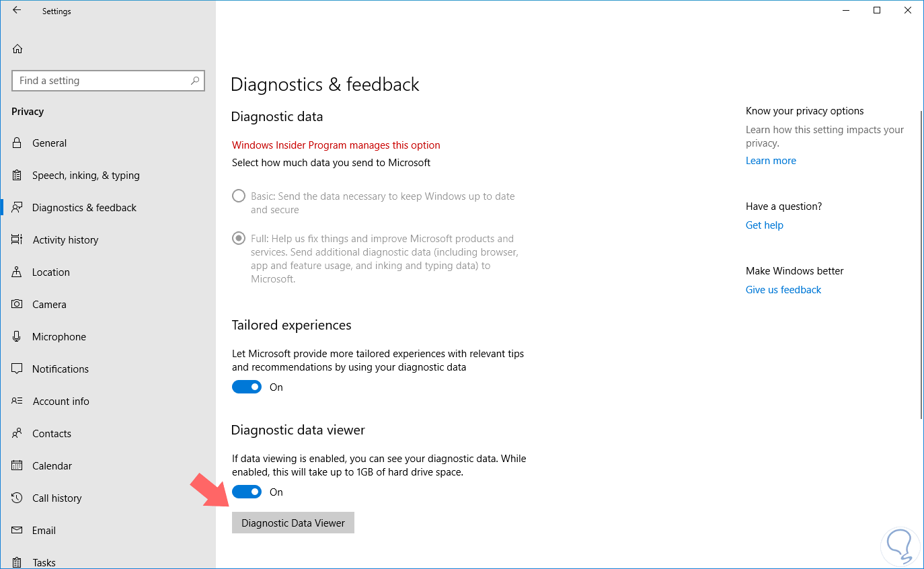Select the Contacts people icon
The image size is (924, 569).
[x=17, y=433]
